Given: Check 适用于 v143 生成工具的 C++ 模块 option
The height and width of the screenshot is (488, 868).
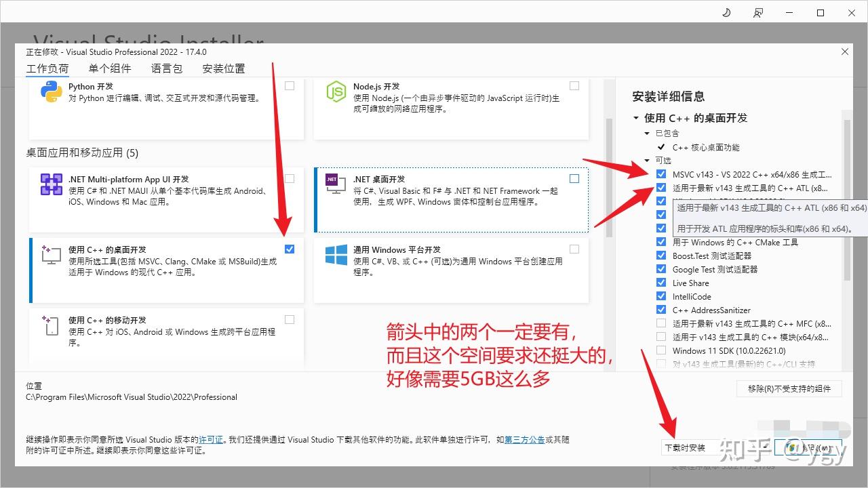Looking at the screenshot, I should coord(661,337).
